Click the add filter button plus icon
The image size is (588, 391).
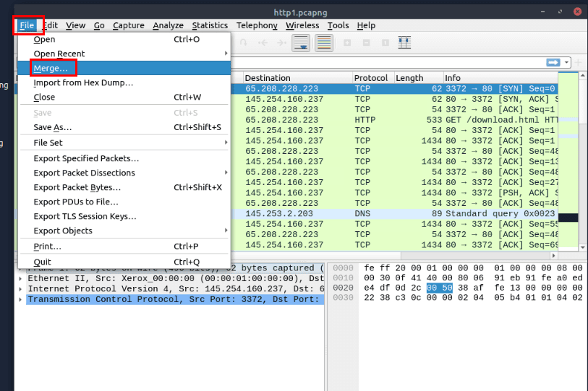coord(579,63)
